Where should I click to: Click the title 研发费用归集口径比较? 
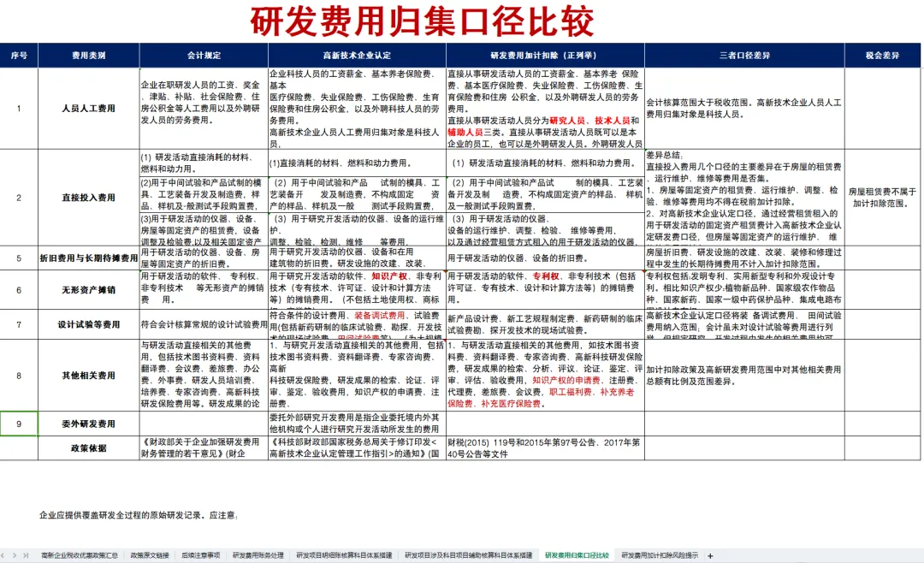click(x=422, y=21)
